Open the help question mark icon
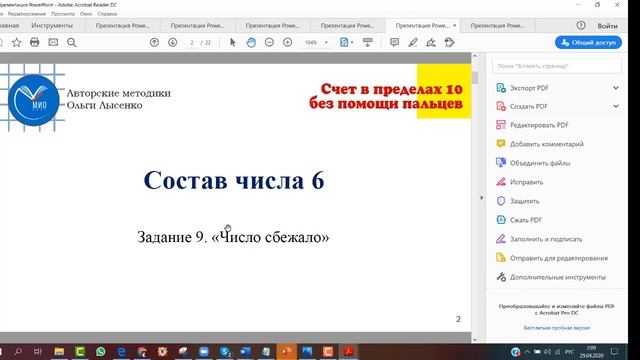640x360 pixels. (581, 25)
